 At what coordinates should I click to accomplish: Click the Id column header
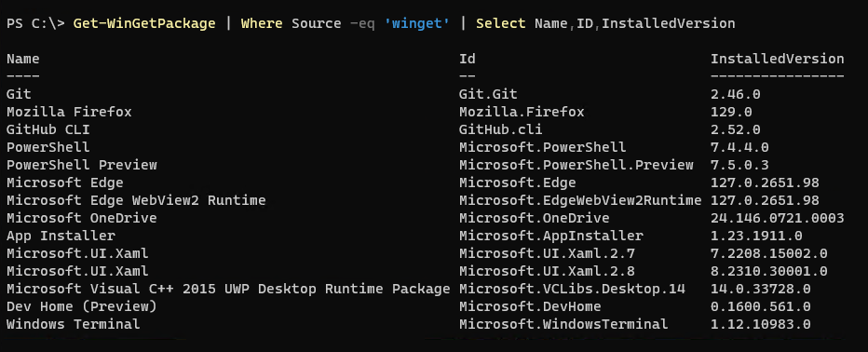[468, 59]
